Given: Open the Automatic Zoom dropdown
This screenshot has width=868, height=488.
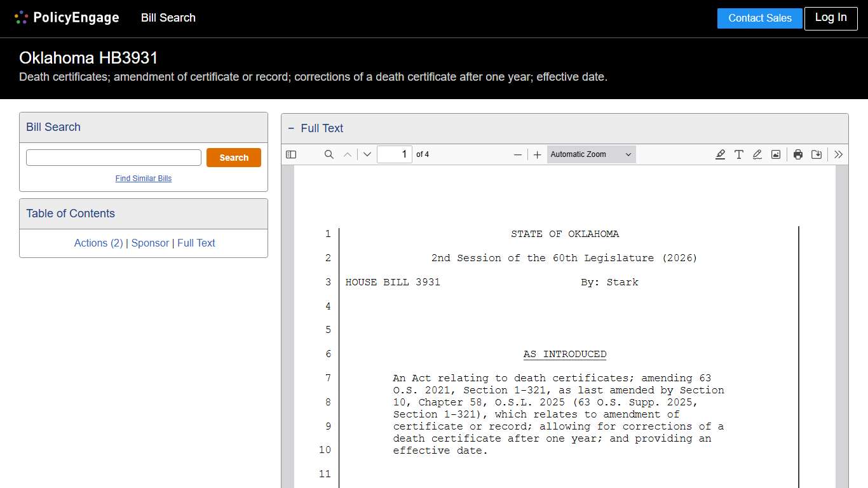Looking at the screenshot, I should point(590,154).
